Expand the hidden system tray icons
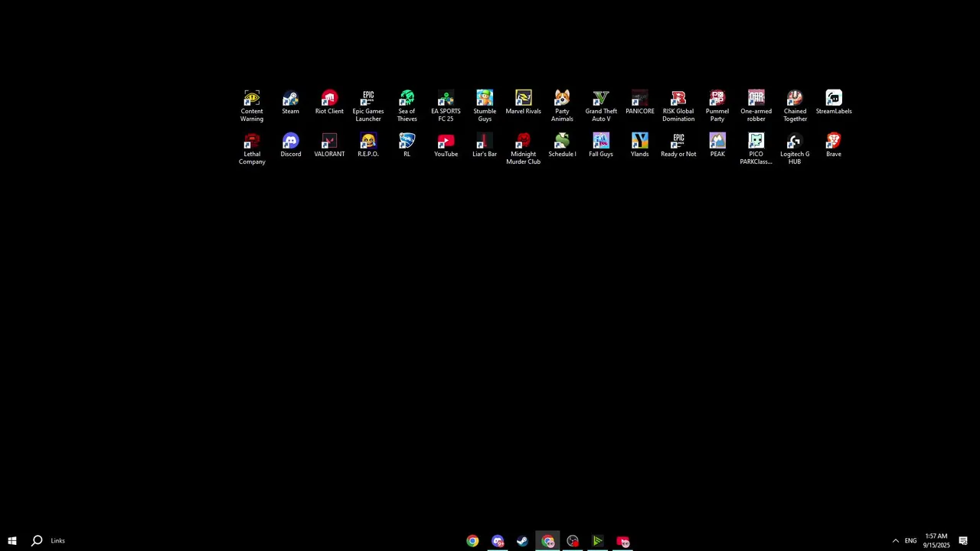 pos(895,541)
